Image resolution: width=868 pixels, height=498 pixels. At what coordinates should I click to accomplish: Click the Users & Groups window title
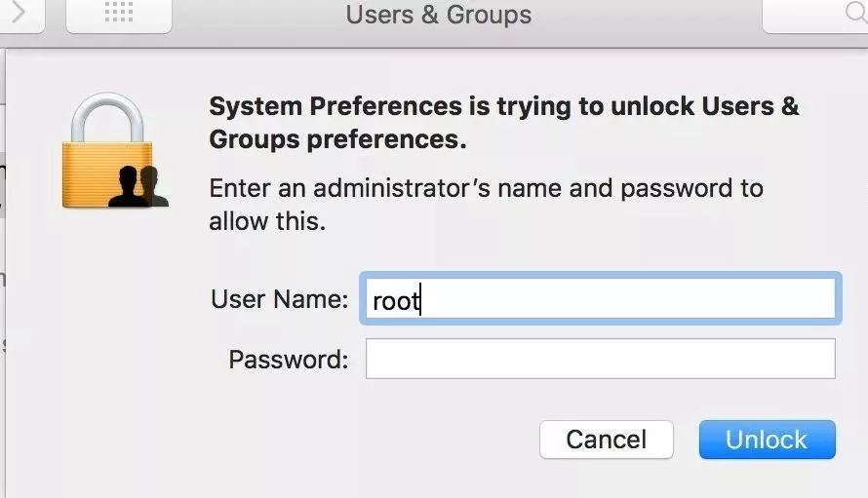439,16
